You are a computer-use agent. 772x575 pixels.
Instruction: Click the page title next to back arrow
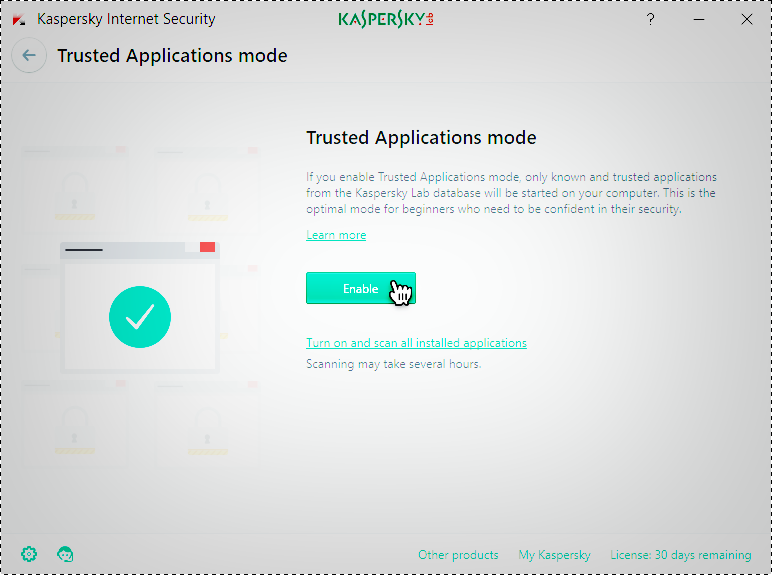tap(172, 56)
